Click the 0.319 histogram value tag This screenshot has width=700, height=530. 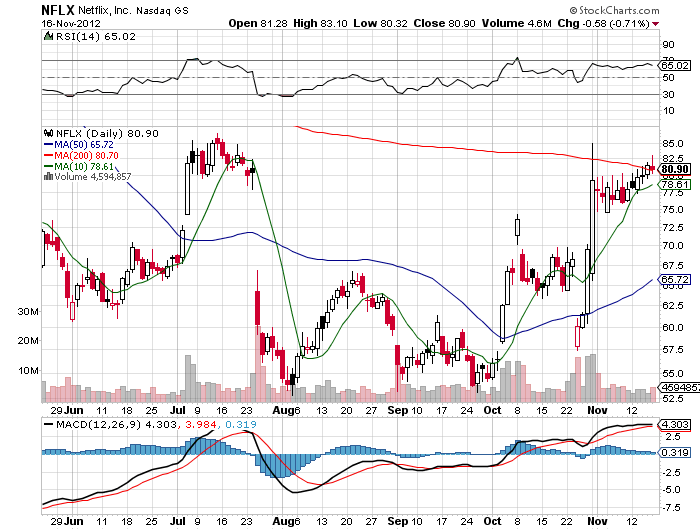(675, 452)
